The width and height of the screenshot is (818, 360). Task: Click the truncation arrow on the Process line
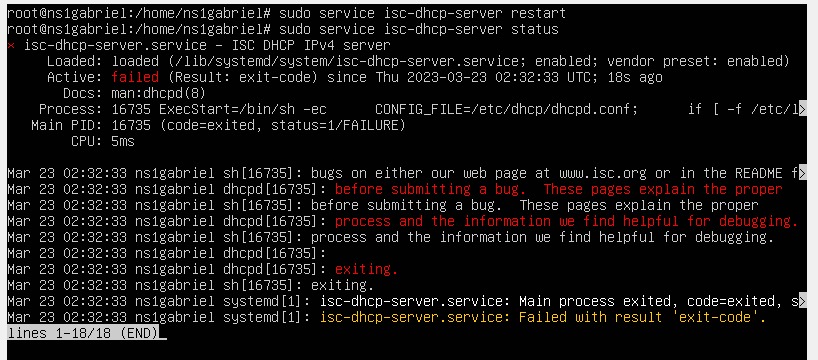pyautogui.click(x=802, y=110)
